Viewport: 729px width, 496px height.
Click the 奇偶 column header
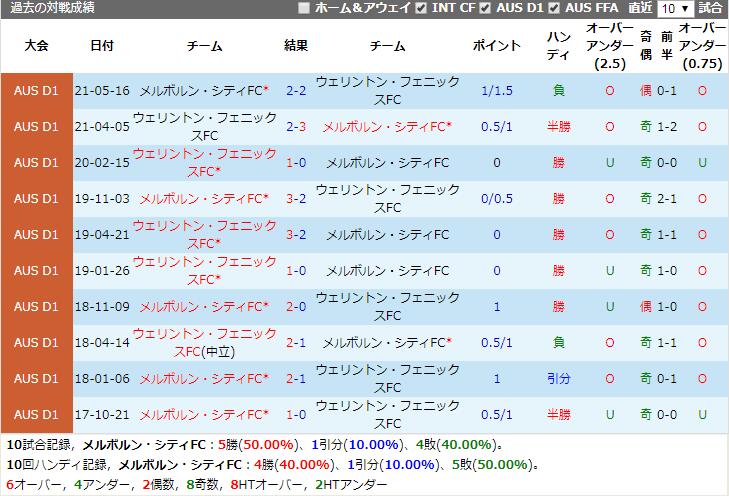(x=646, y=46)
